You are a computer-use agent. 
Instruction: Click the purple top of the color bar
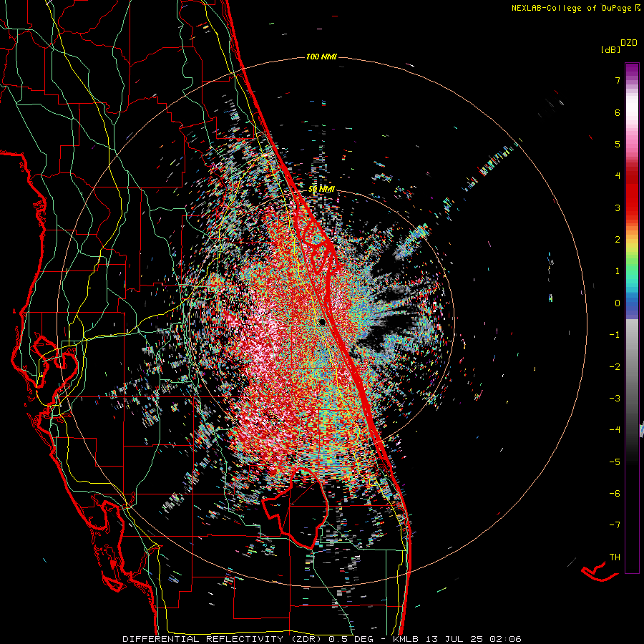point(632,70)
